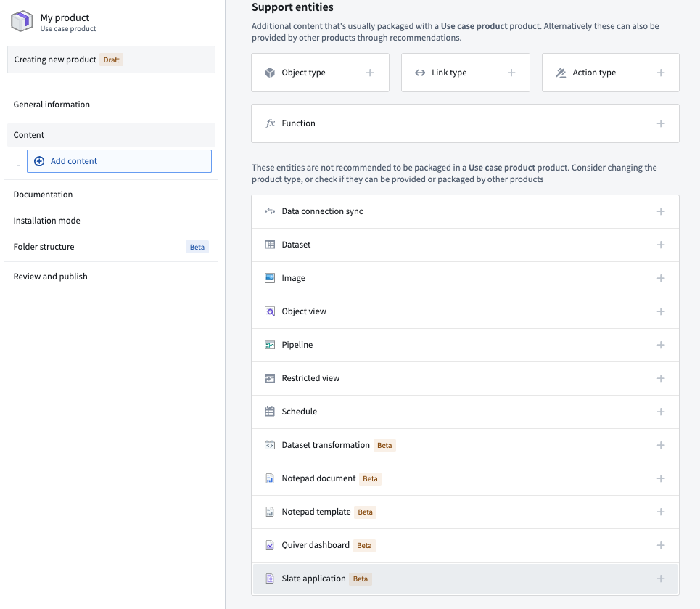Viewport: 700px width, 609px height.
Task: Add a Pipeline using its plus
Action: [x=661, y=345]
